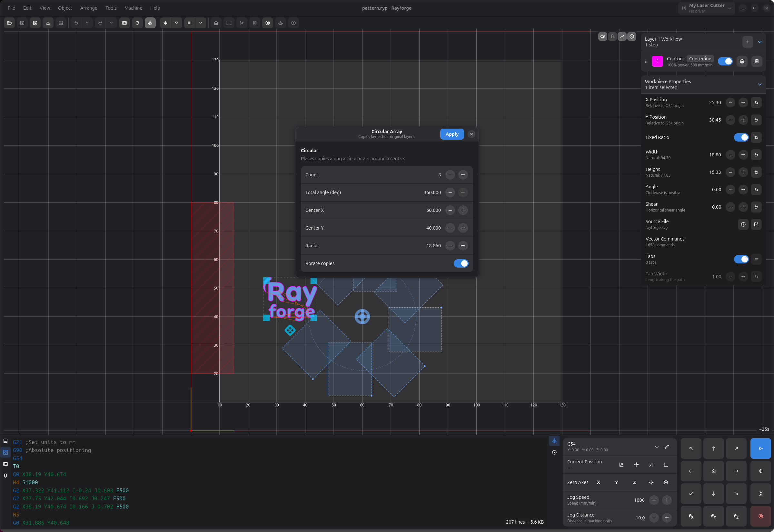
Task: Open the Edit menu
Action: coord(27,8)
